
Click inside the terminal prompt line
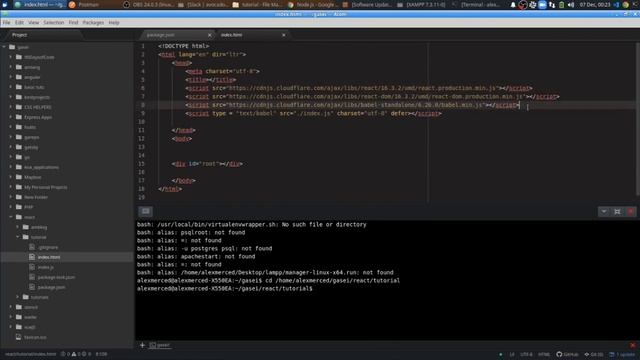coord(224,289)
